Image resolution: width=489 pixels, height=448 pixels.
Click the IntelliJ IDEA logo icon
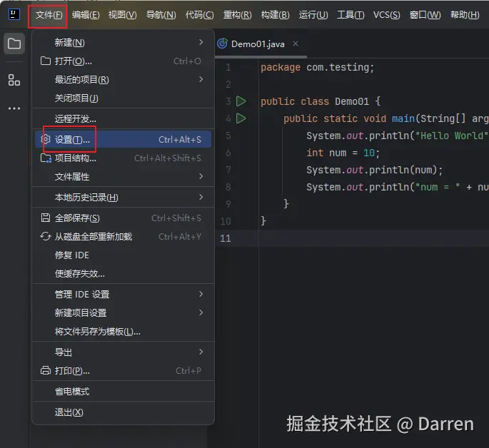point(14,14)
